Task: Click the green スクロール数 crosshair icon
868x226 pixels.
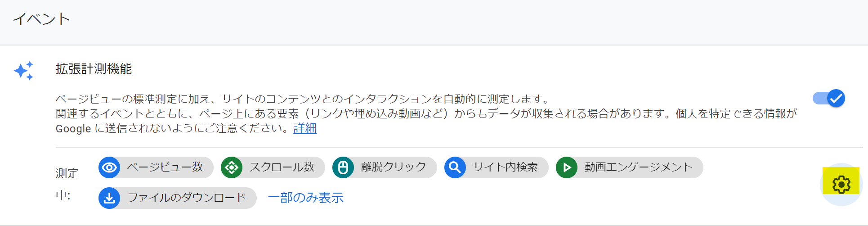Action: [232, 167]
